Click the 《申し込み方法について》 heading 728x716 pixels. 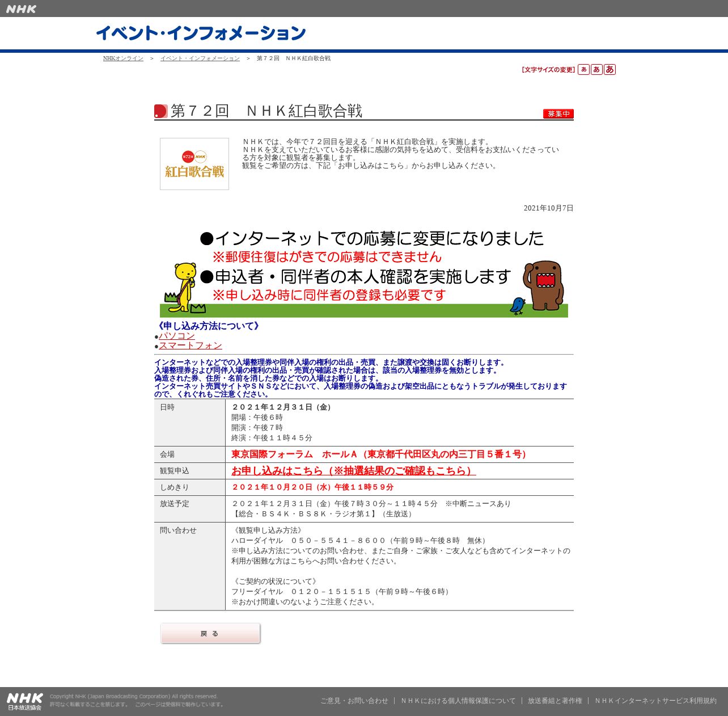pos(209,326)
